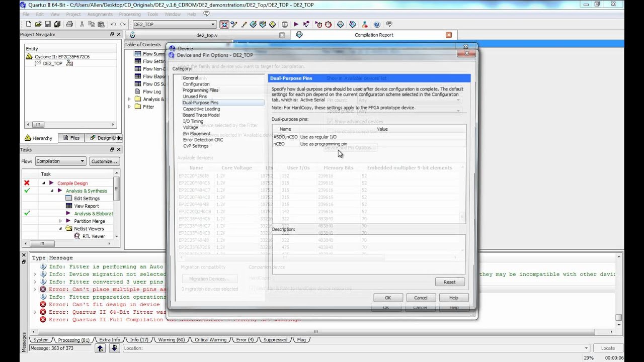Open the Assignments menu
The image size is (644, 362).
click(100, 14)
